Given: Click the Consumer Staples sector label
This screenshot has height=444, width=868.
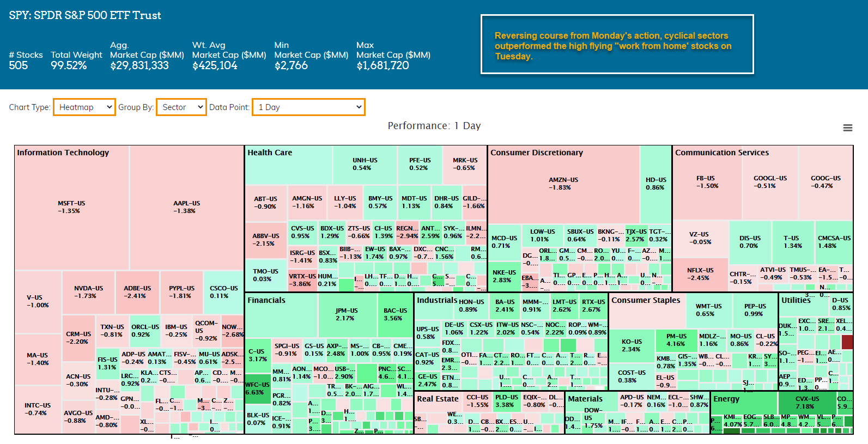Looking at the screenshot, I should [x=646, y=300].
